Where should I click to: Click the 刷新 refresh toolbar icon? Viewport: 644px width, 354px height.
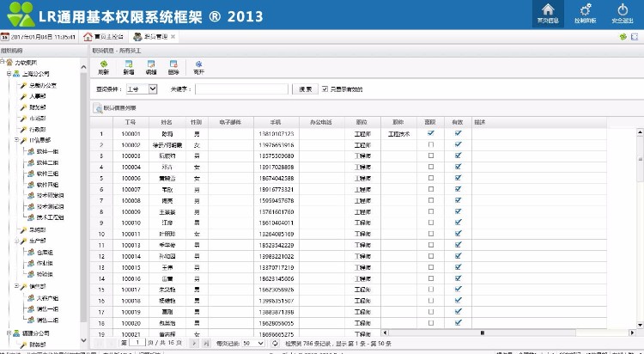click(104, 64)
